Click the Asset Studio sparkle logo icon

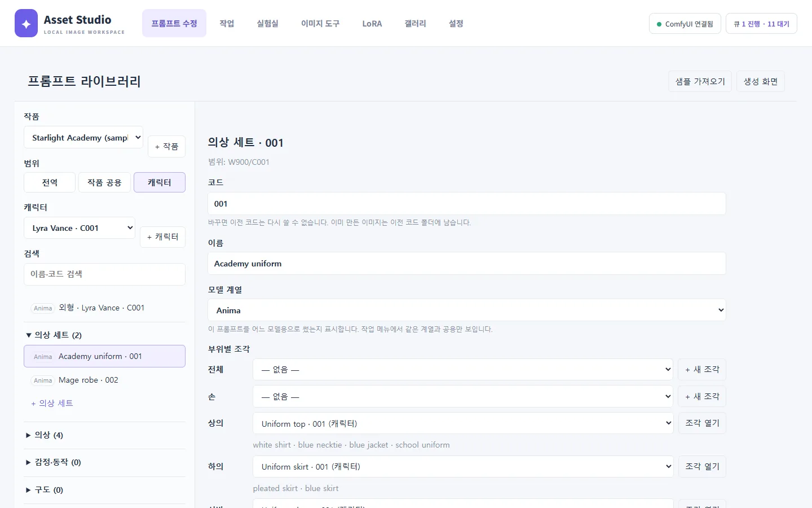[26, 23]
